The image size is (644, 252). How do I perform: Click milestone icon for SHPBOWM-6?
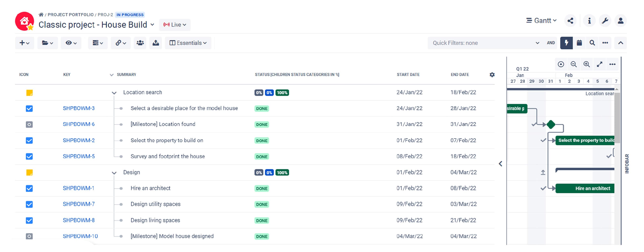tap(29, 125)
